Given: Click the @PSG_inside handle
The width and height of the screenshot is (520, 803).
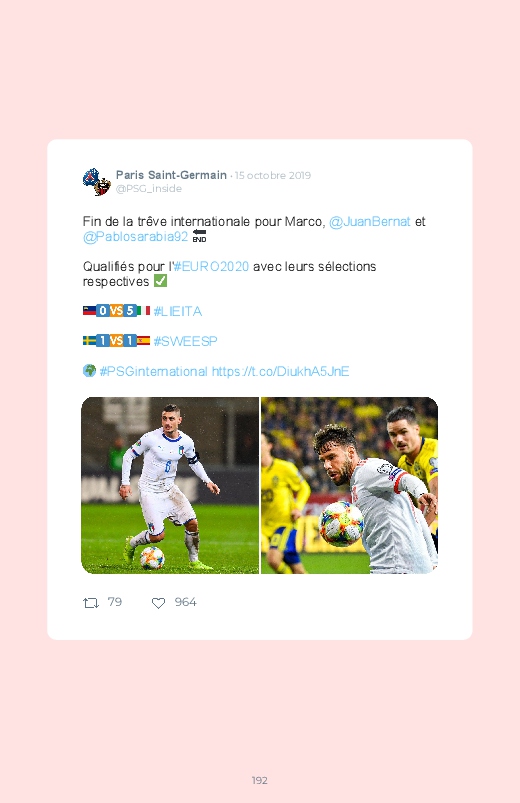Looking at the screenshot, I should click(x=149, y=188).
